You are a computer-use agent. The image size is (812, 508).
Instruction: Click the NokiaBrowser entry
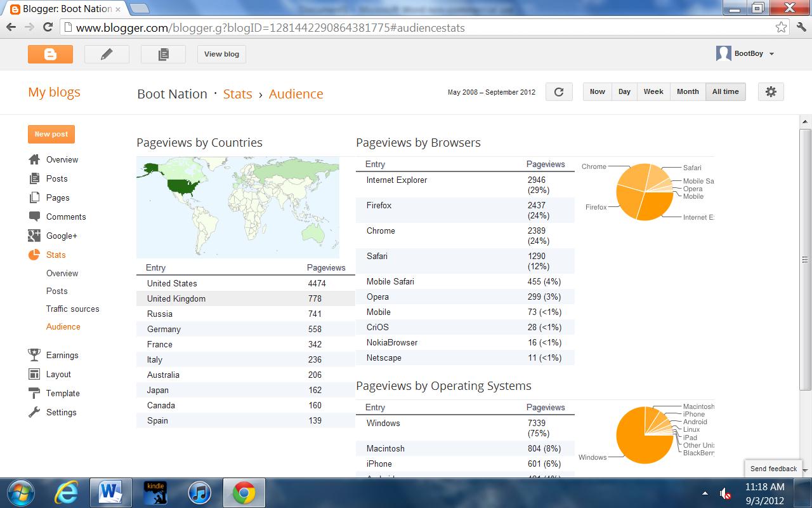pyautogui.click(x=392, y=342)
